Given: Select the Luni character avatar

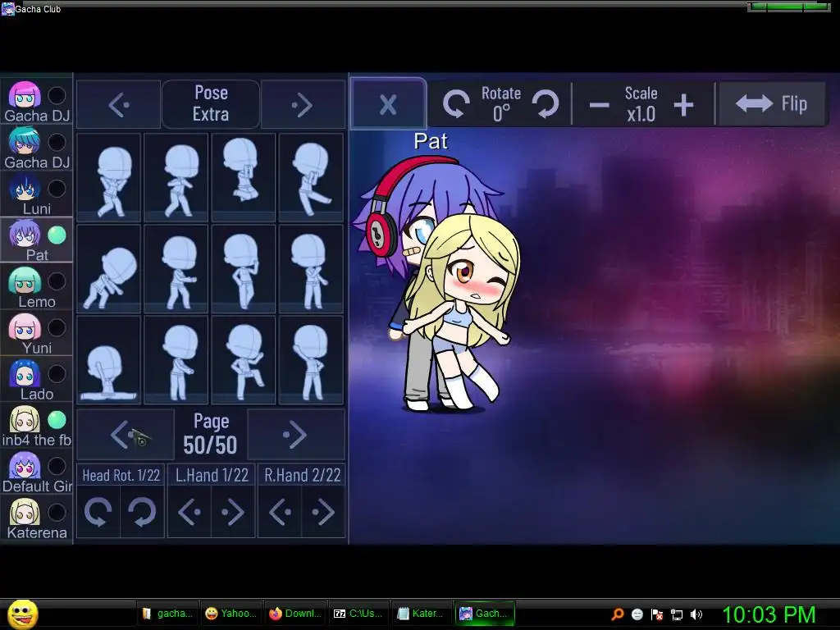Looking at the screenshot, I should pos(25,189).
